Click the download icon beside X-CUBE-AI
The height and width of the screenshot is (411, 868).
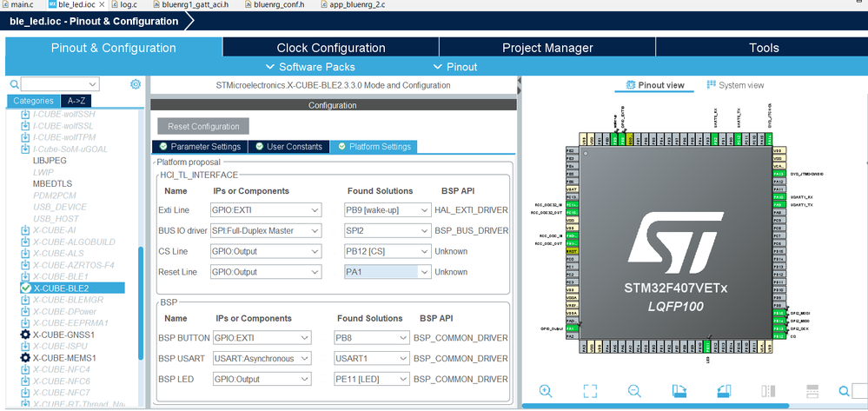[25, 230]
